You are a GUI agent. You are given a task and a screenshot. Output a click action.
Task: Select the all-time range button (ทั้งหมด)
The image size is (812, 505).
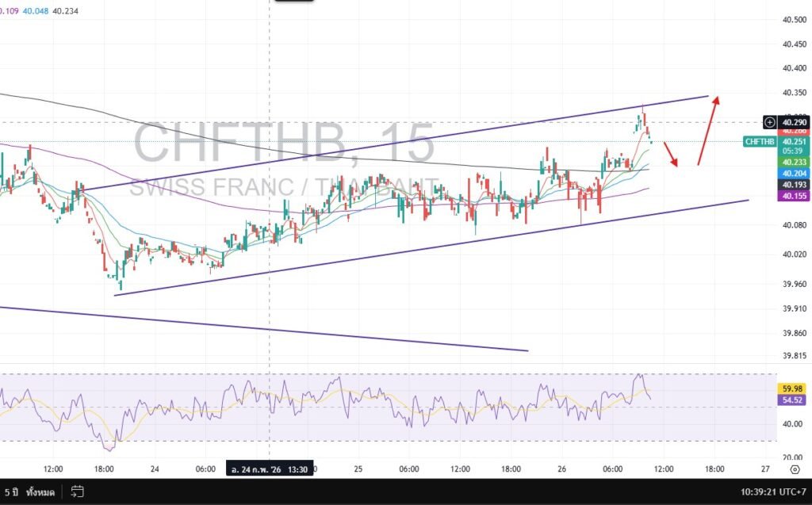point(38,492)
